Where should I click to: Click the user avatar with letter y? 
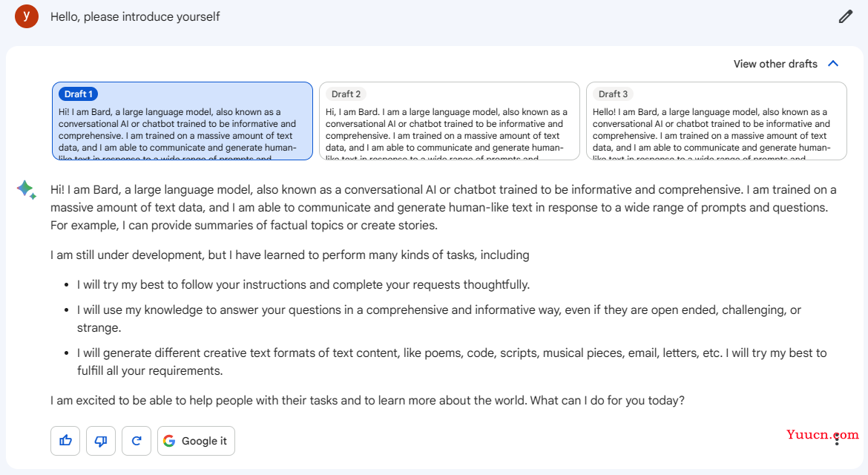click(27, 16)
